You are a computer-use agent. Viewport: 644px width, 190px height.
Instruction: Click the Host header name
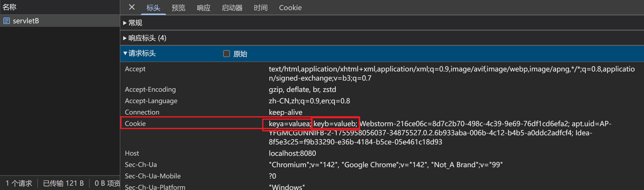[132, 153]
